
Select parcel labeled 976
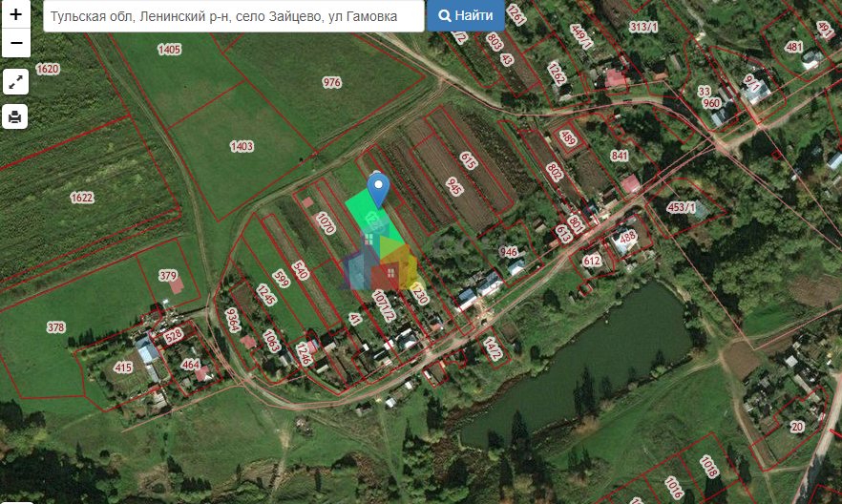pos(331,83)
